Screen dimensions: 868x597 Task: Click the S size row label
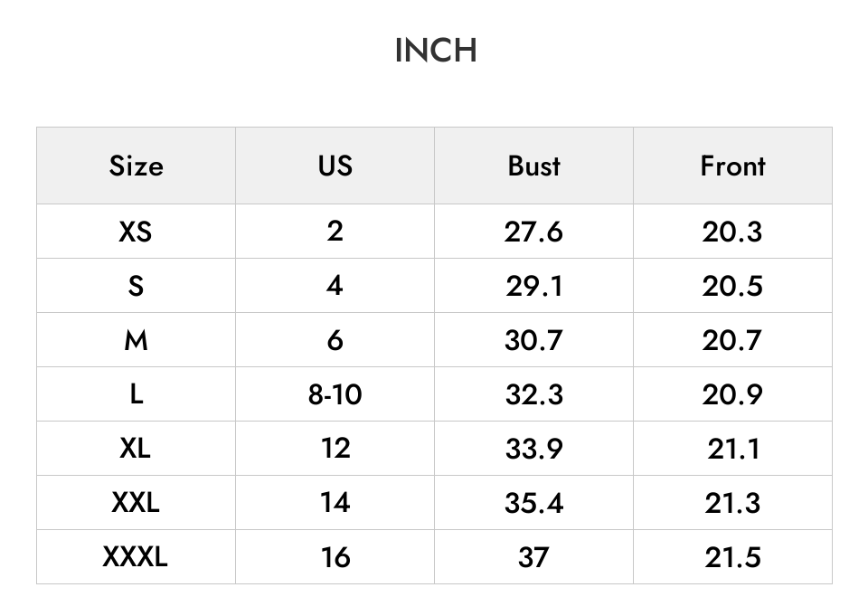point(137,286)
